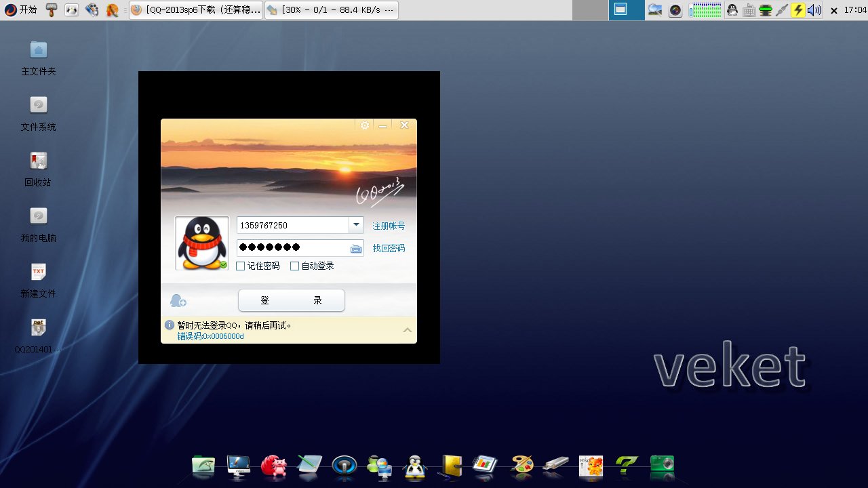Click the info icon beside login error message

coord(170,325)
